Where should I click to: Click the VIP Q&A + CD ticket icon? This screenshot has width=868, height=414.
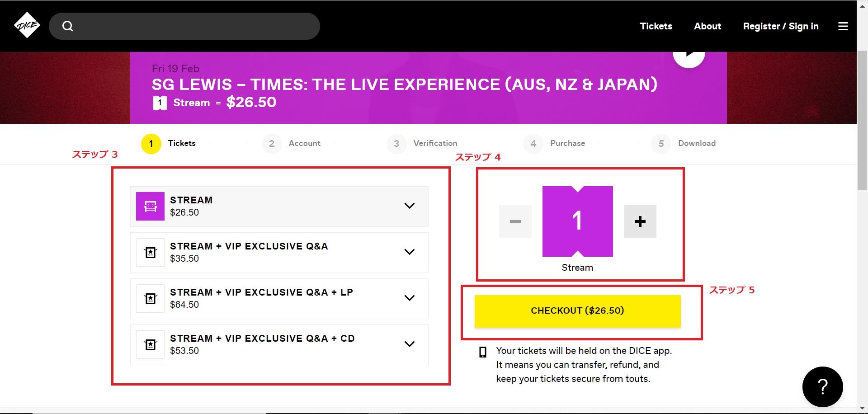click(x=150, y=345)
